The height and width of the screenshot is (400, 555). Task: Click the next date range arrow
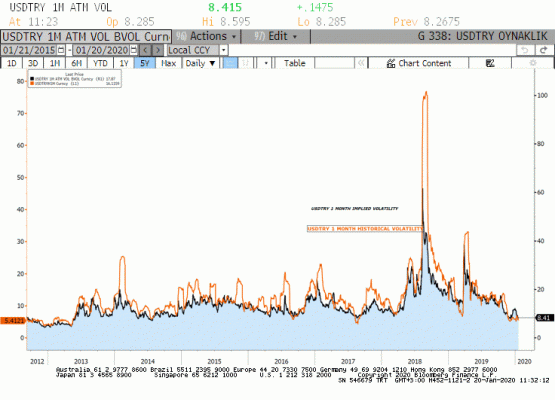158,50
